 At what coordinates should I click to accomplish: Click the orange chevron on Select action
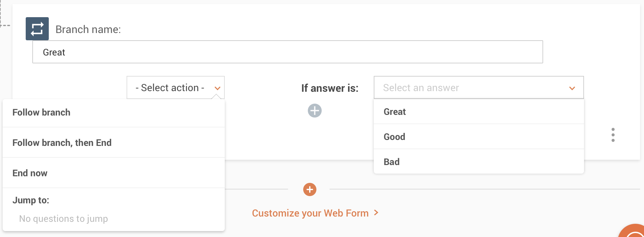(217, 88)
